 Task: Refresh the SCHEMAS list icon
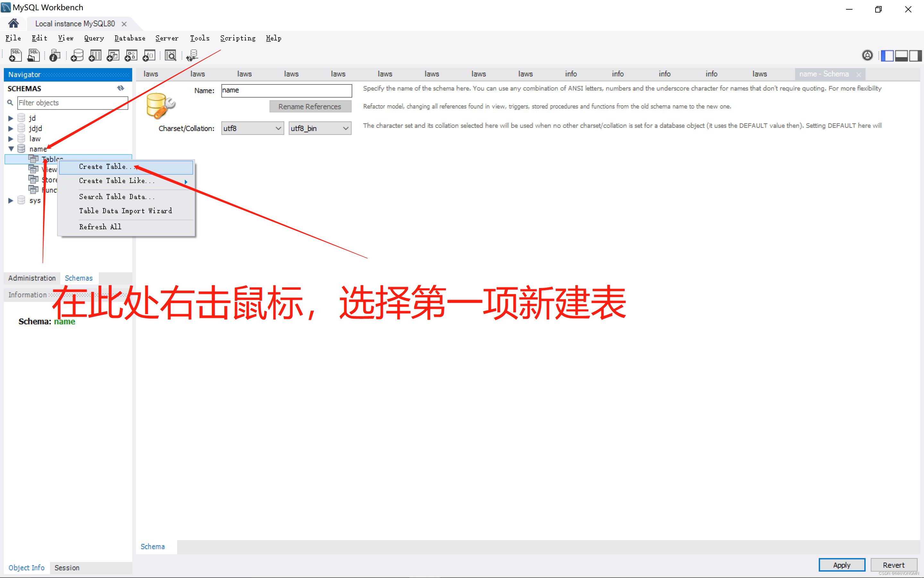[x=121, y=88]
